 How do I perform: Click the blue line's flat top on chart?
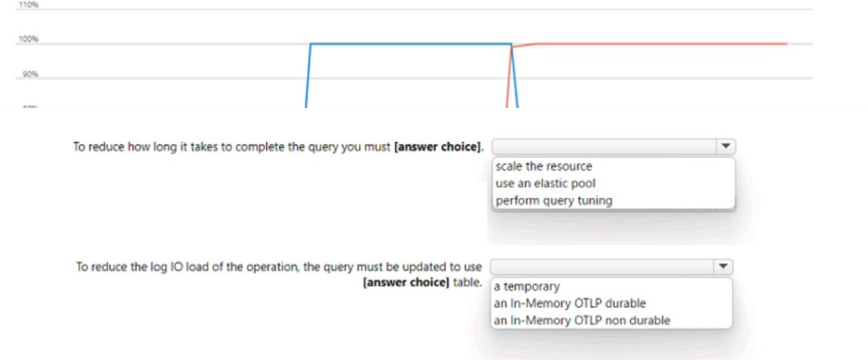(x=409, y=44)
